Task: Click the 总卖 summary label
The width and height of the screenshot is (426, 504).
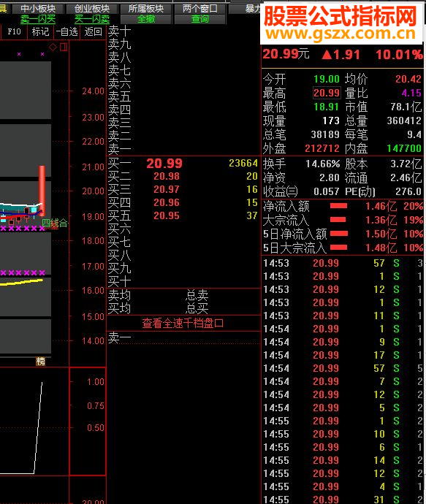Action: tap(197, 295)
